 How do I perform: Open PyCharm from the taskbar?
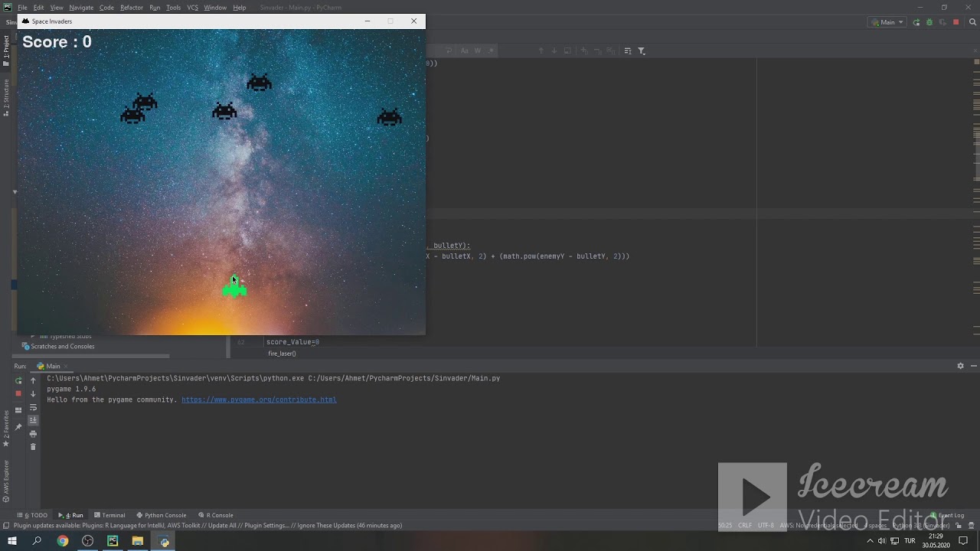113,541
